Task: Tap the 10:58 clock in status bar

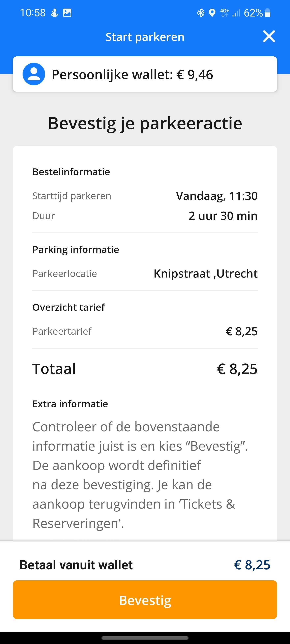Action: tap(33, 13)
